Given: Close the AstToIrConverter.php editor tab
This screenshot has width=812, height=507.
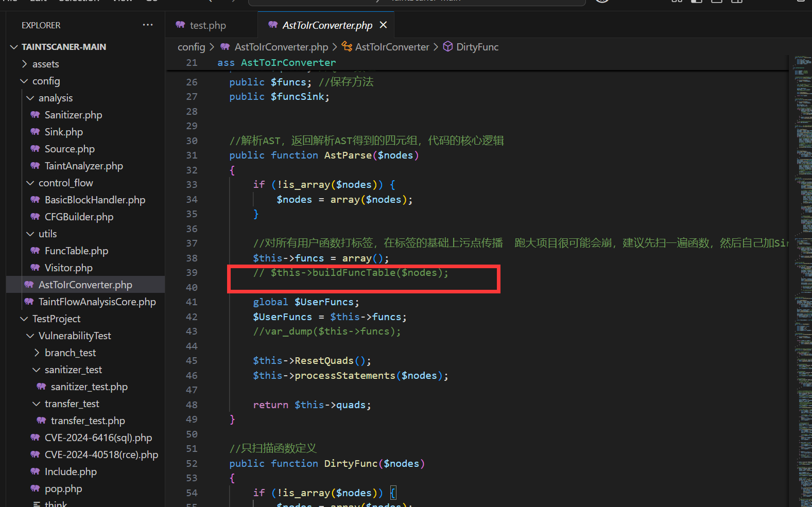Looking at the screenshot, I should pyautogui.click(x=383, y=25).
